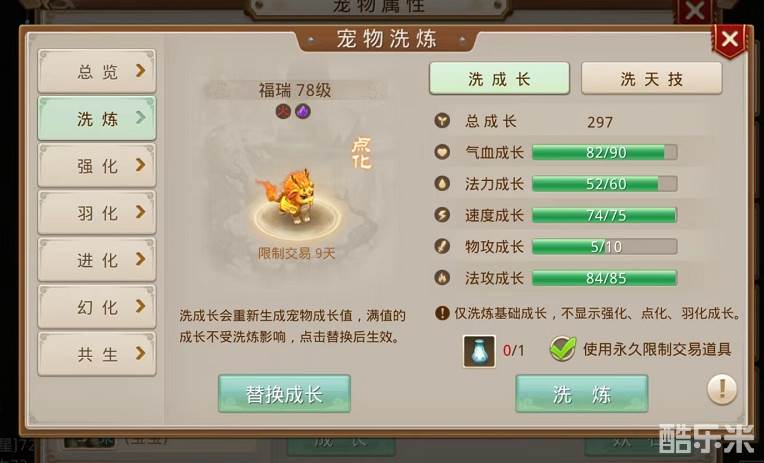
Task: Select the 洗成长 tab
Action: click(499, 78)
